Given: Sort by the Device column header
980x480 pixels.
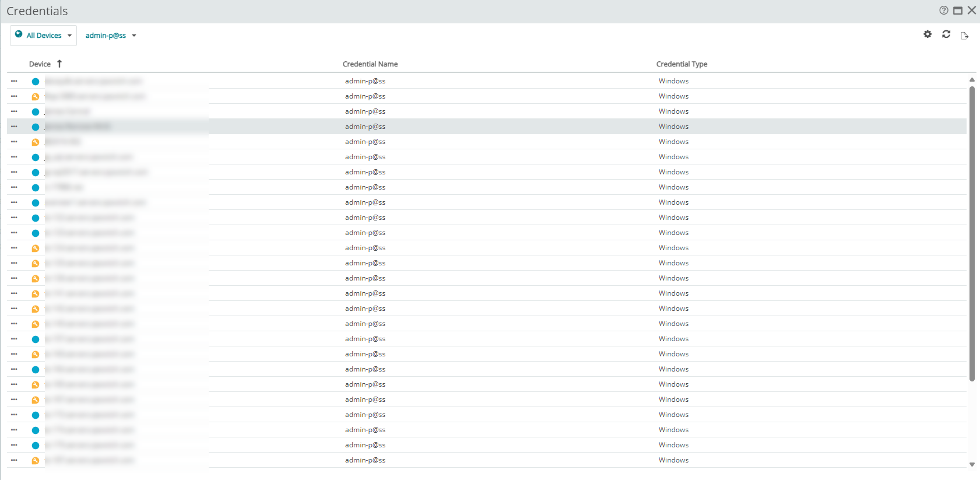Looking at the screenshot, I should tap(40, 64).
